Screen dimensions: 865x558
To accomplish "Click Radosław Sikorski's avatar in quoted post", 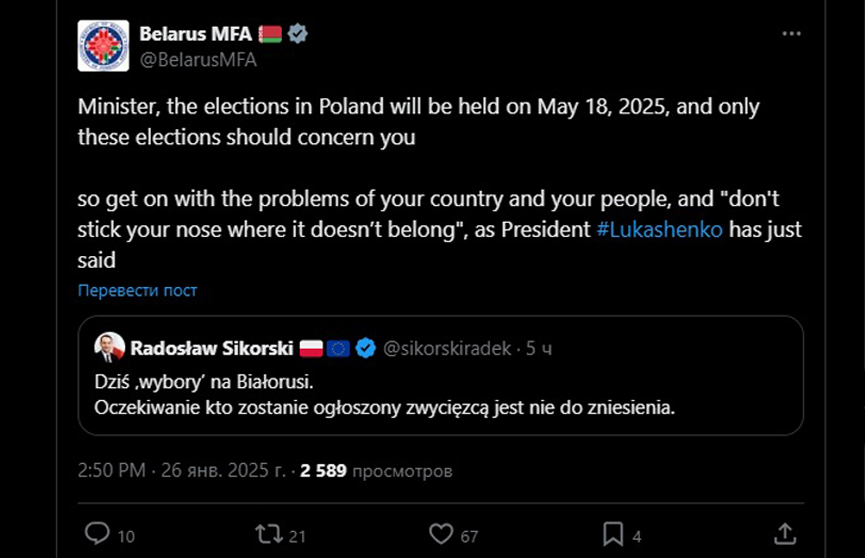I will point(109,348).
